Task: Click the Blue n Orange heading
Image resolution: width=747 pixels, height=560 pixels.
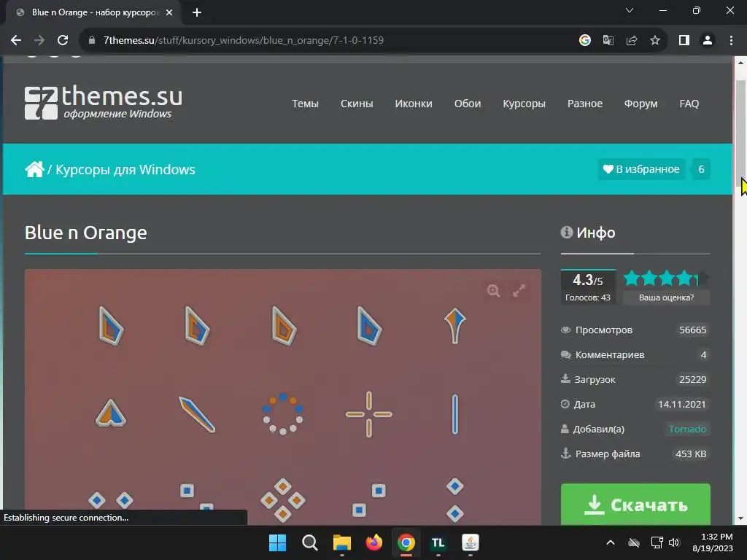Action: [86, 233]
